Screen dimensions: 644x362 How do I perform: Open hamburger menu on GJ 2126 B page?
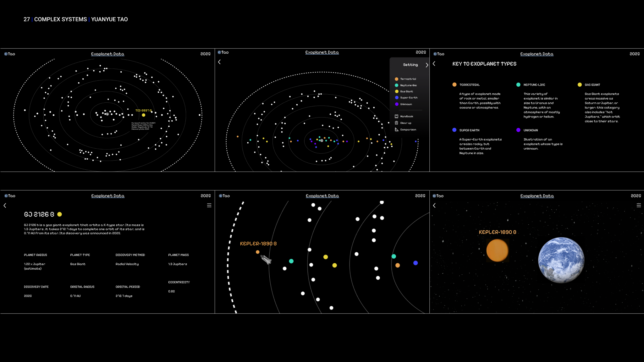[209, 206]
